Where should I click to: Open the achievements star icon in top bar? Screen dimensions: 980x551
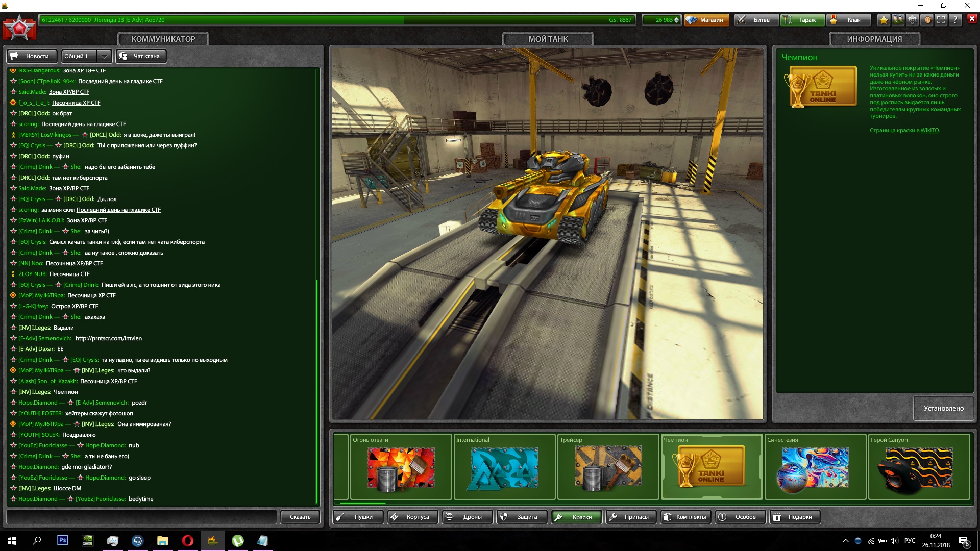point(884,20)
